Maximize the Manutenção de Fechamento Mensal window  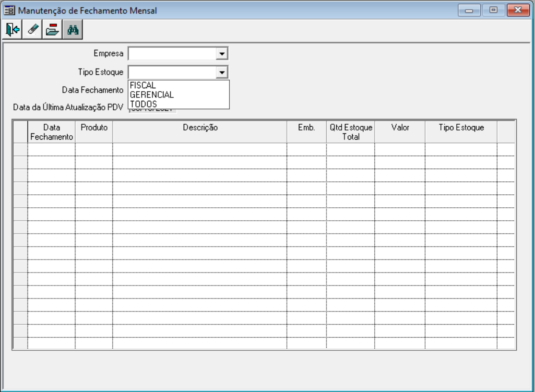click(x=493, y=10)
